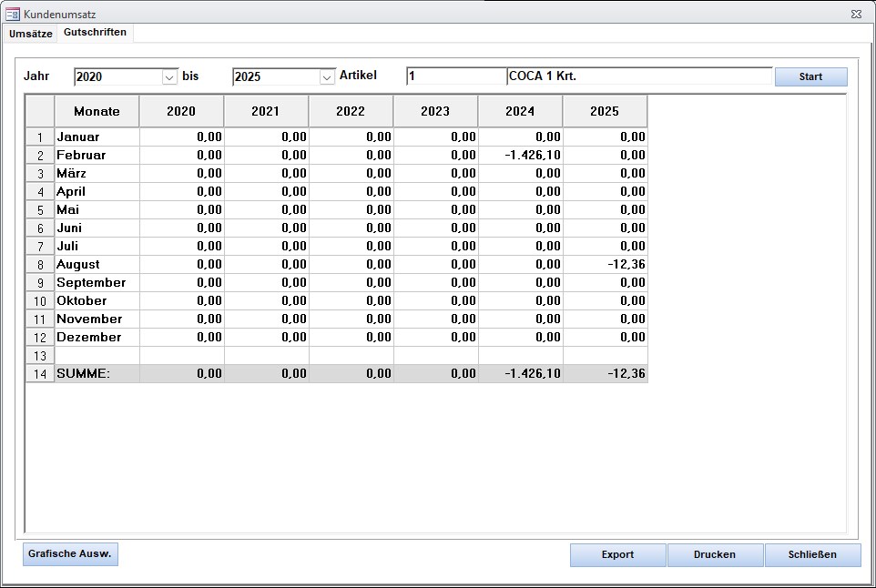Select the Gutschriften tab
876x588 pixels.
pos(95,33)
